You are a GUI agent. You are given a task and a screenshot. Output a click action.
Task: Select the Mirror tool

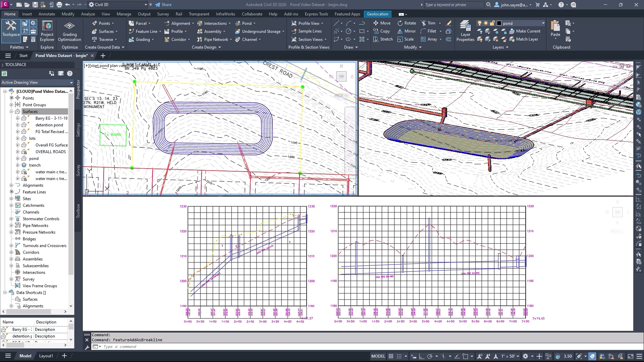407,31
